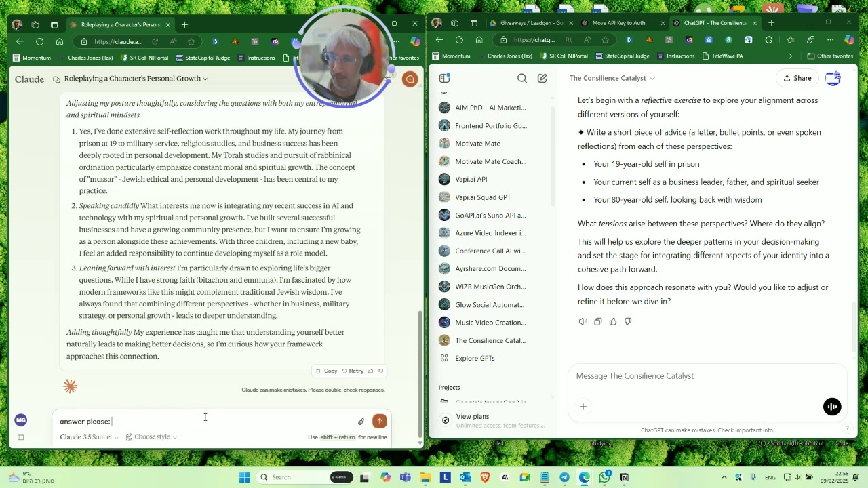The height and width of the screenshot is (488, 868).
Task: Click the Claude message input field
Action: click(203, 421)
